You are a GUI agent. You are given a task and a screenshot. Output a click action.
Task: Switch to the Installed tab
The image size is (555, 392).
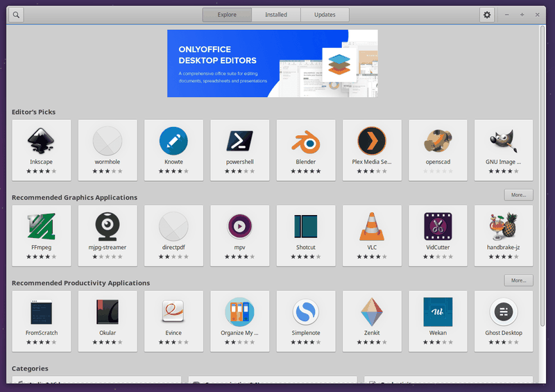tap(276, 15)
